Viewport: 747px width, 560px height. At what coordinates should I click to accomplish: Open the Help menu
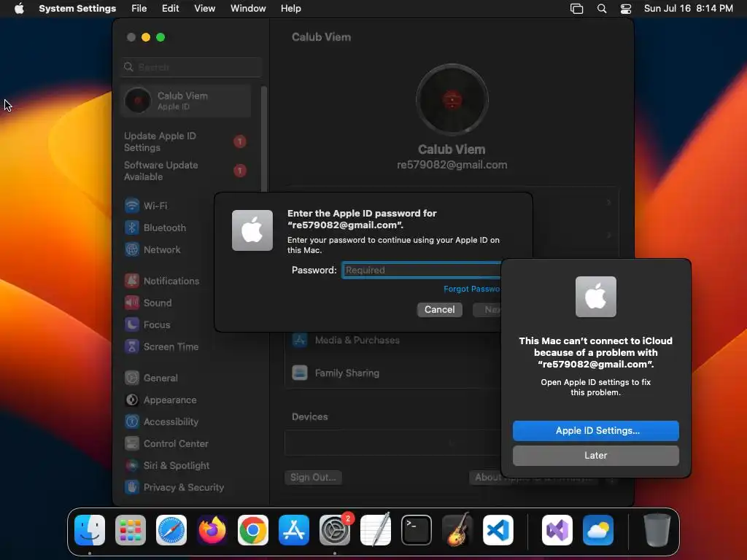(x=290, y=9)
